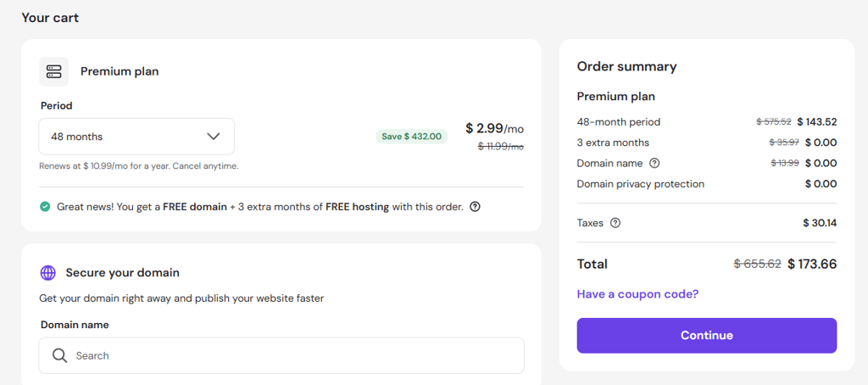Click the $ 143.52 amount
The image size is (868, 385).
coord(817,122)
